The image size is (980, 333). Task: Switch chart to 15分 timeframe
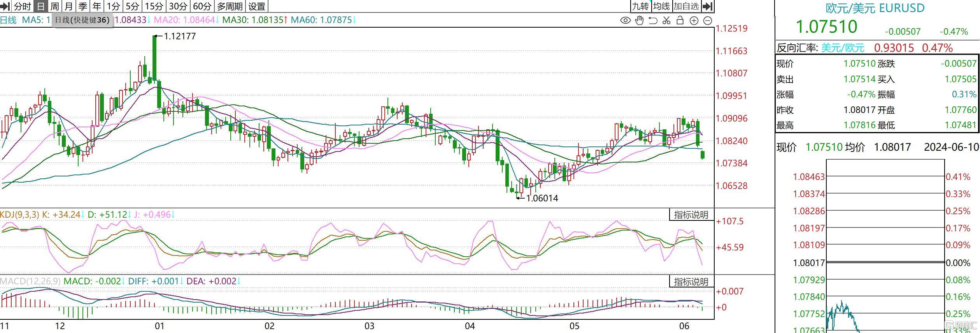pos(154,6)
